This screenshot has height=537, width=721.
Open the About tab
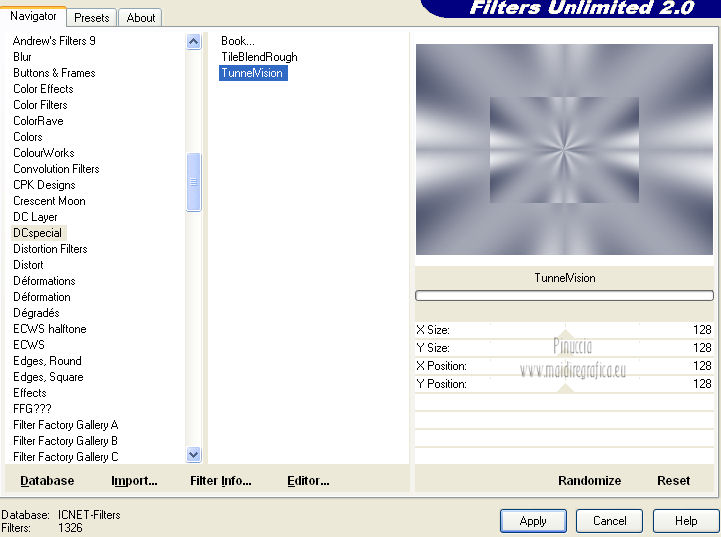pos(141,18)
